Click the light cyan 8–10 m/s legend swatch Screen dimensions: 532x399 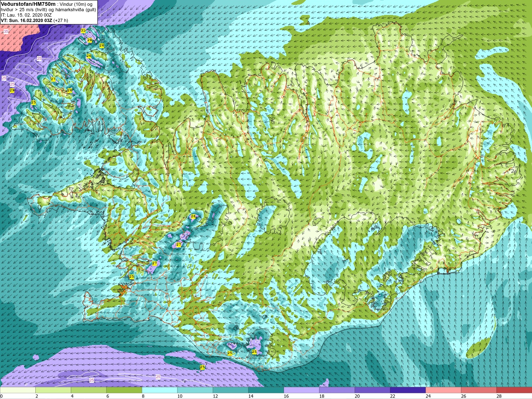(160, 390)
